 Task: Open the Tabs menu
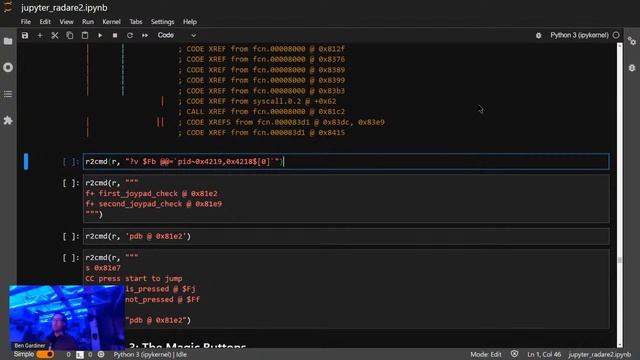136,22
